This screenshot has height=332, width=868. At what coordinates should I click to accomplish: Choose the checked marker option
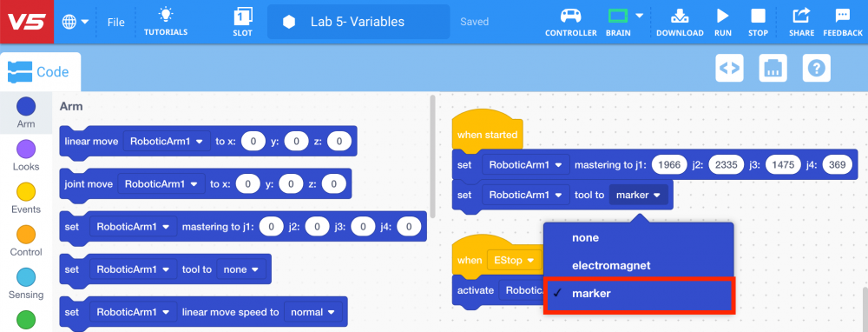640,294
